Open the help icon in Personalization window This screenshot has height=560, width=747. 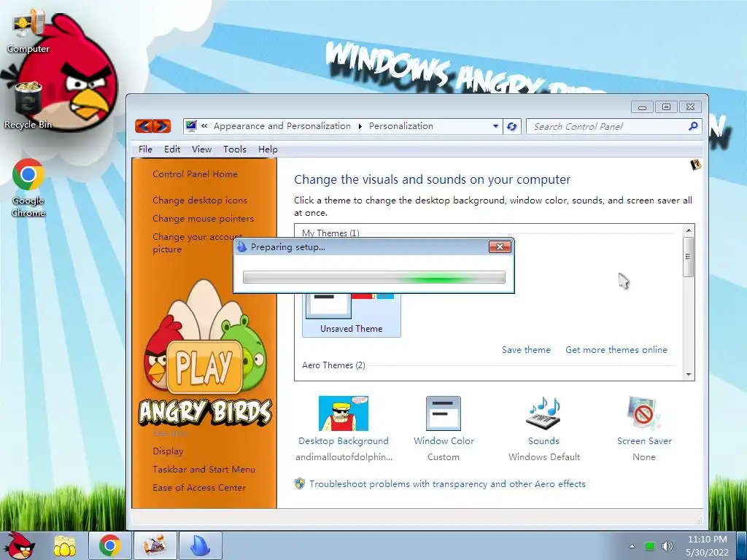click(x=695, y=165)
